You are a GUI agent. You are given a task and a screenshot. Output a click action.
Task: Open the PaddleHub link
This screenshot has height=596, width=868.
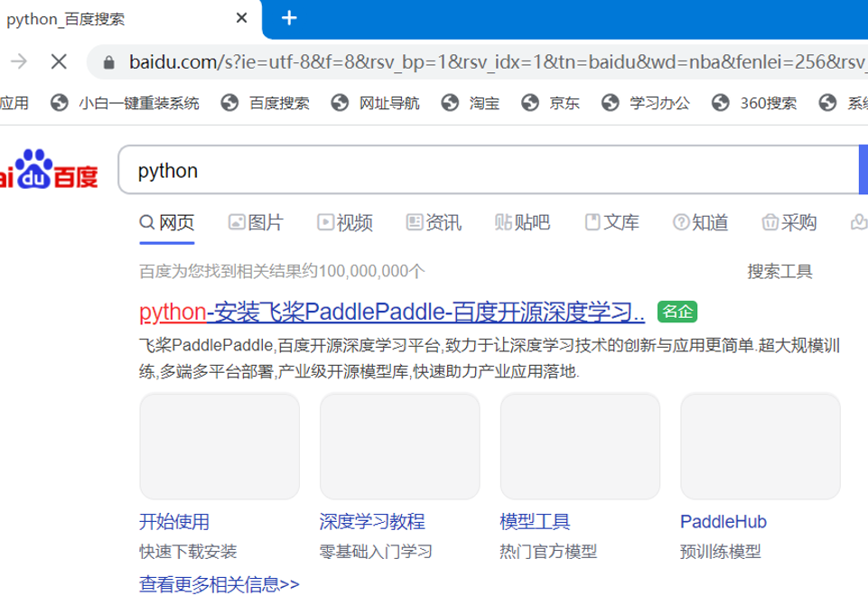723,521
